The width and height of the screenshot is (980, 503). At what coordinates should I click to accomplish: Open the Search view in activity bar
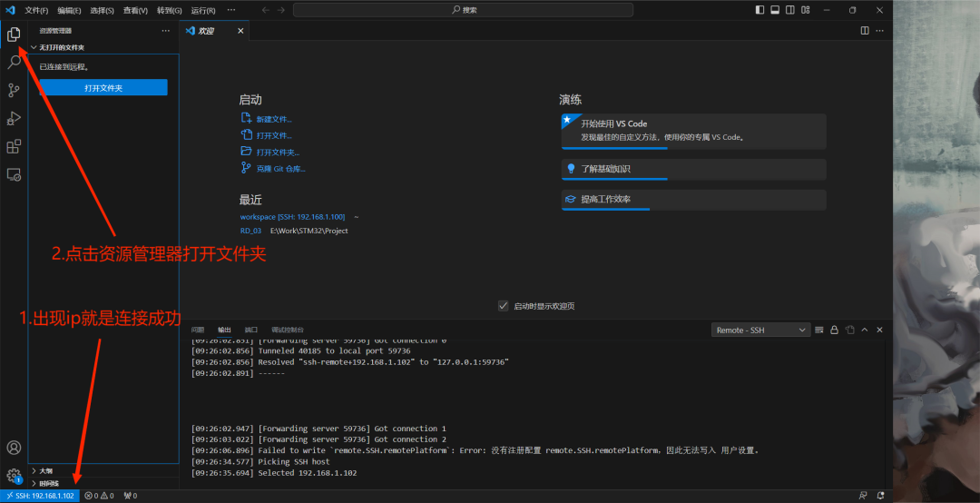(x=14, y=62)
